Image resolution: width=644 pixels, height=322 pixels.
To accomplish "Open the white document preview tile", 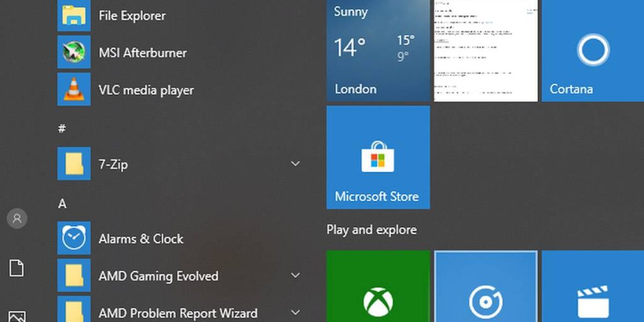I will pyautogui.click(x=486, y=50).
